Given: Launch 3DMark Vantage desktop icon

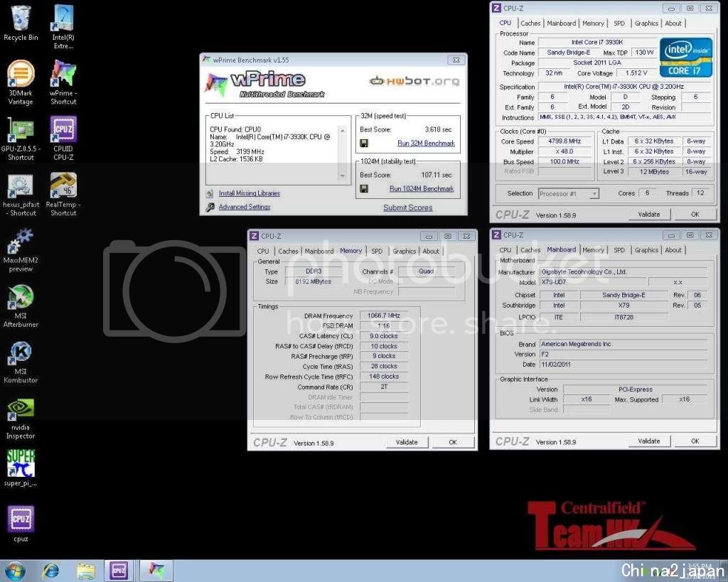Looking at the screenshot, I should [21, 82].
